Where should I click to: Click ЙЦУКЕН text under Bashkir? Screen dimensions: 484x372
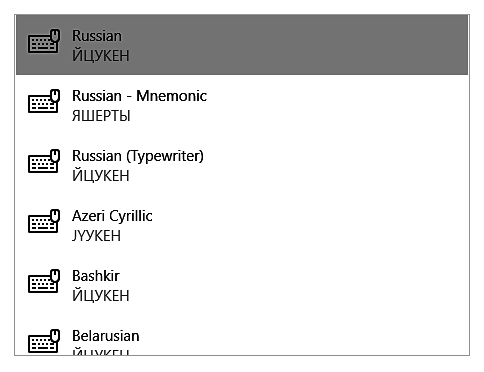[x=101, y=295]
